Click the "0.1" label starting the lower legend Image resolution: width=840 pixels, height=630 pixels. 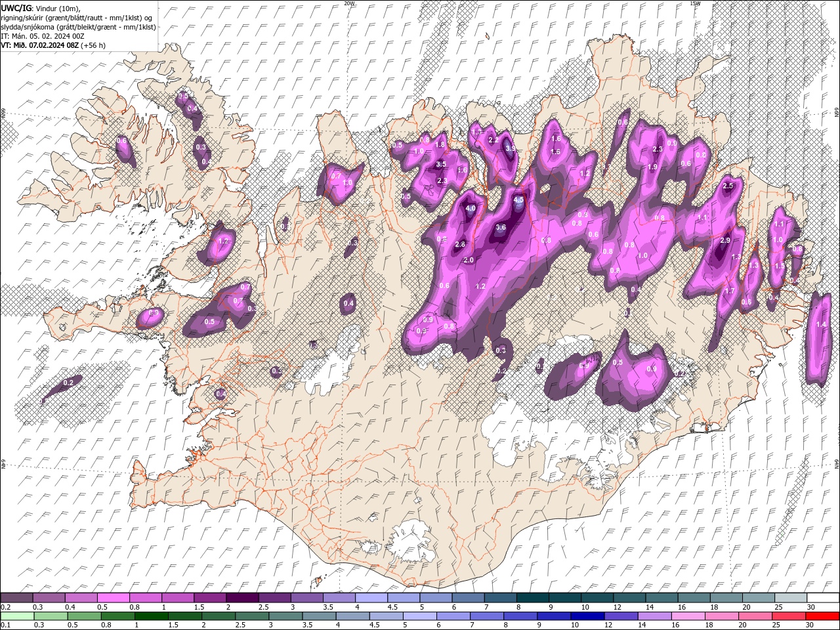pos(5,625)
